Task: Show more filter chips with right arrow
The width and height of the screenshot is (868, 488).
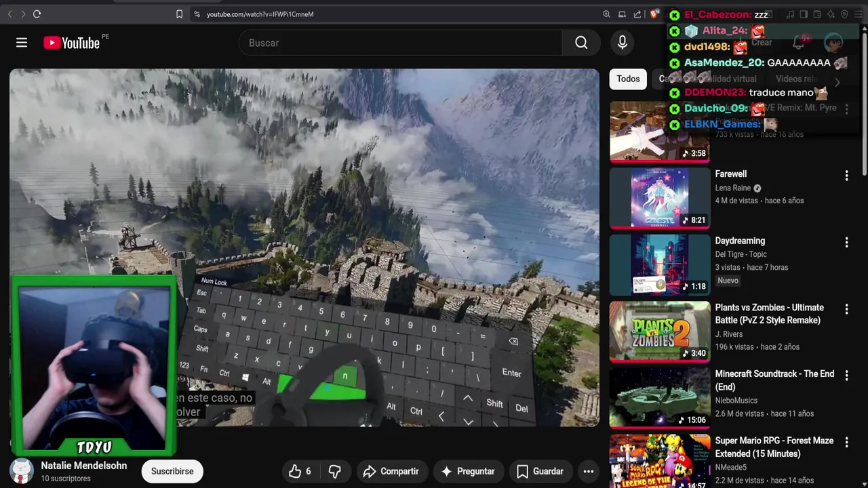Action: tap(837, 82)
